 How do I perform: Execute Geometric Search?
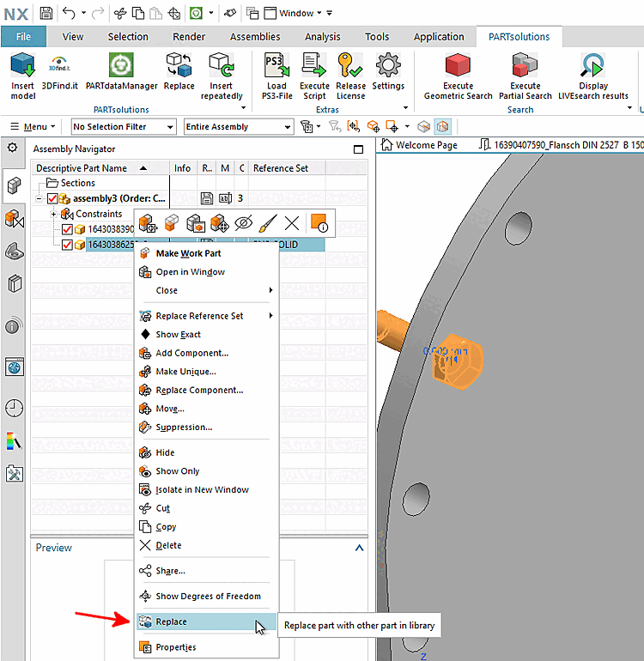coord(458,76)
